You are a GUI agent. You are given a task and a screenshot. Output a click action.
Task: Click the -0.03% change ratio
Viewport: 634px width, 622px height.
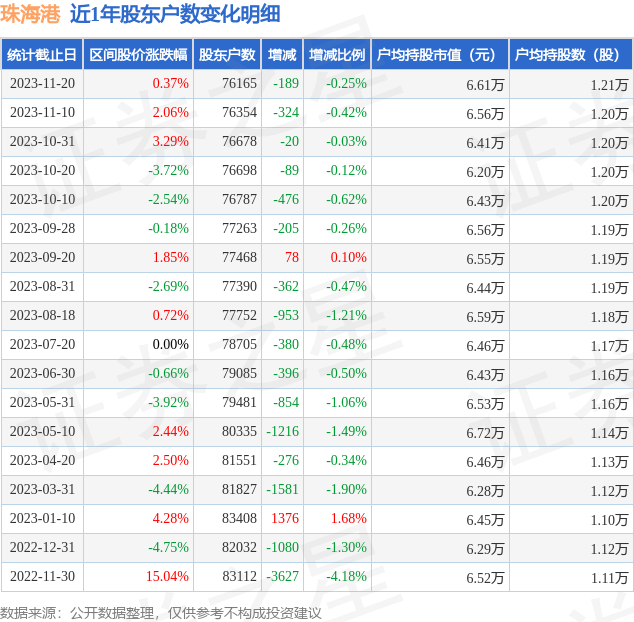tap(347, 142)
